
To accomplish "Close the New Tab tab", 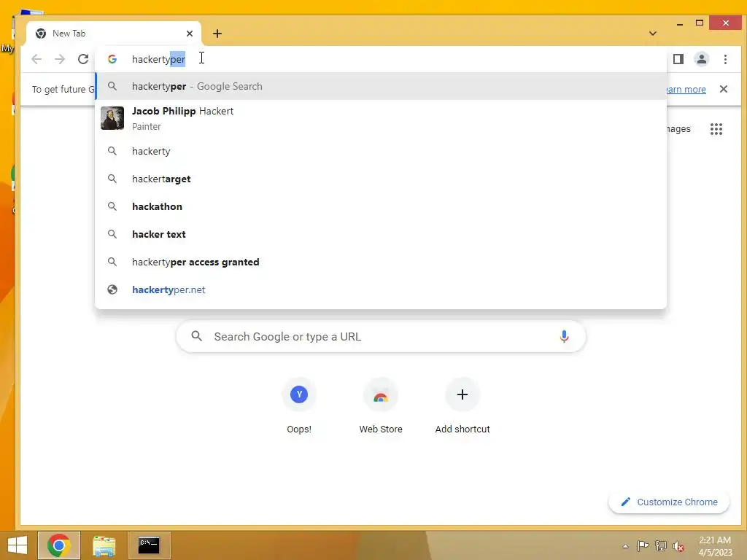I will click(190, 34).
